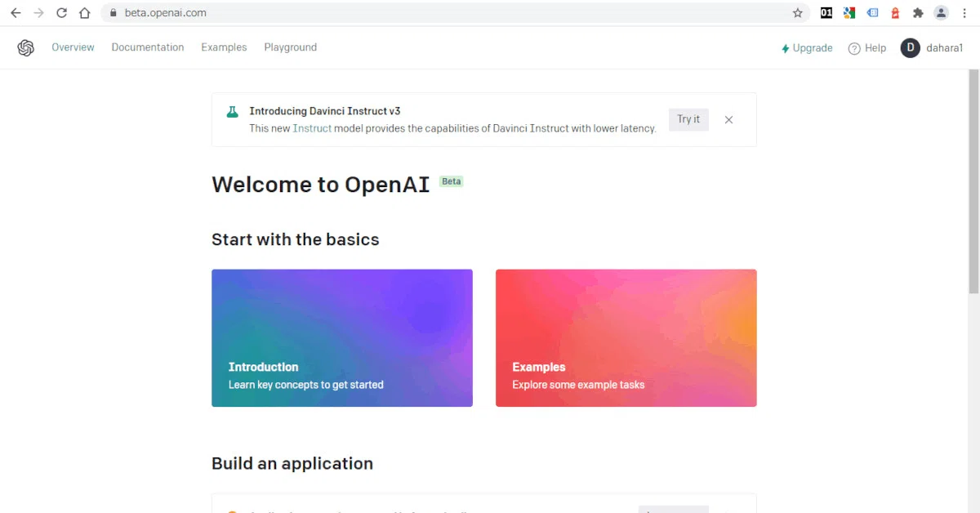Open the browser extensions puzzle icon
980x513 pixels.
click(x=918, y=13)
